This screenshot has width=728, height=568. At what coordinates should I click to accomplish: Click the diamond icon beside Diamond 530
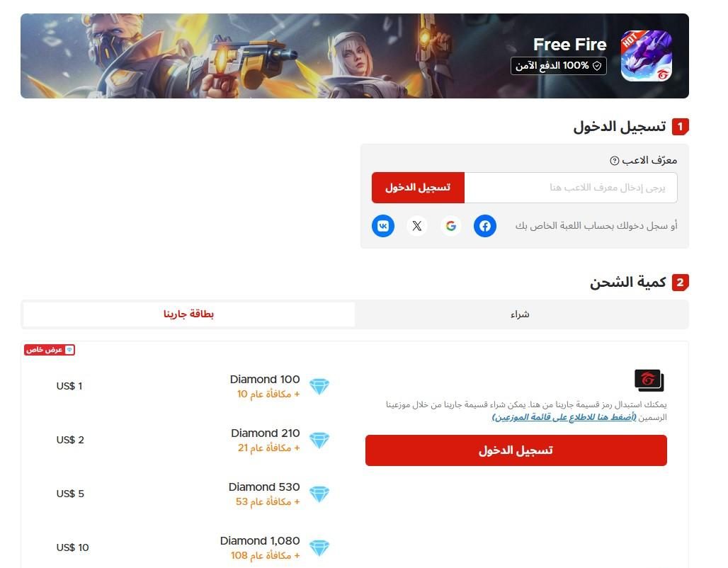319,494
